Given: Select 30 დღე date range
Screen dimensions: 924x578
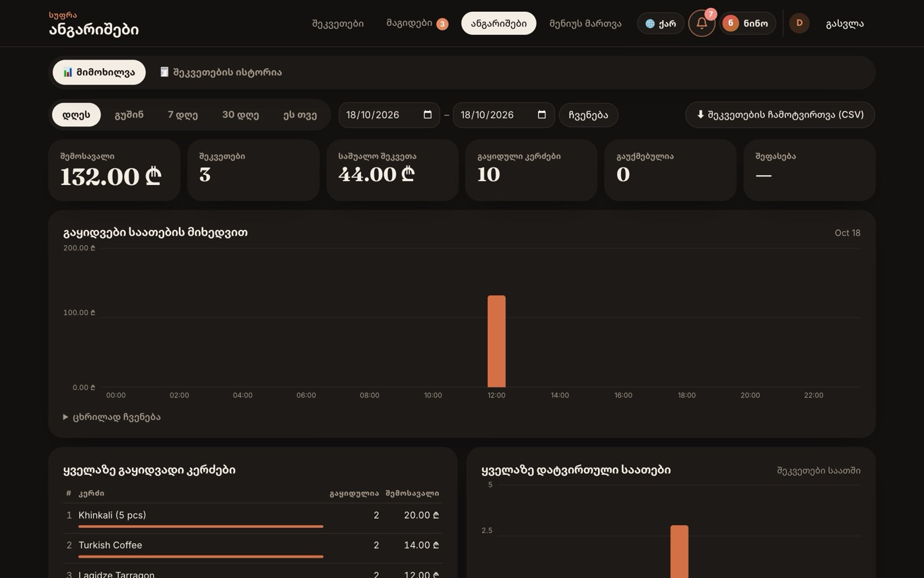Looking at the screenshot, I should pyautogui.click(x=240, y=115).
